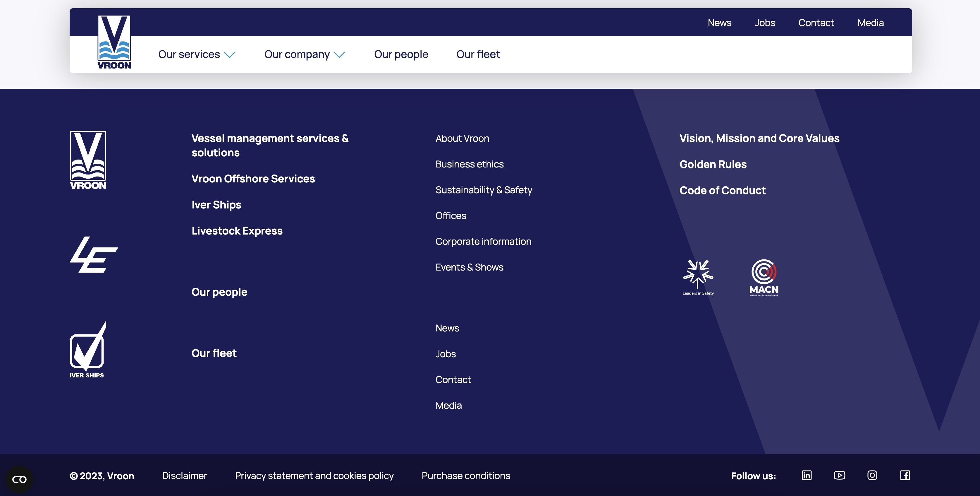The width and height of the screenshot is (980, 496).
Task: Open Vroon's LinkedIn page icon
Action: point(807,476)
